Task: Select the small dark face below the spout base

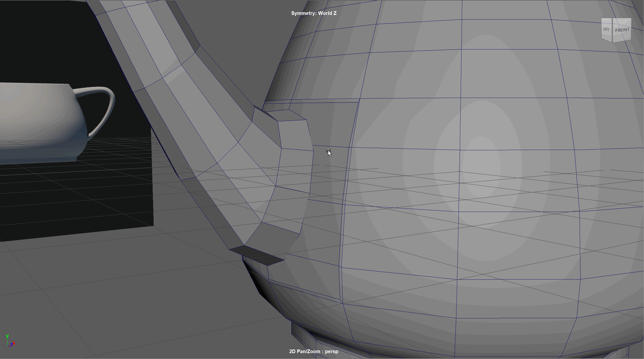Action: (257, 255)
